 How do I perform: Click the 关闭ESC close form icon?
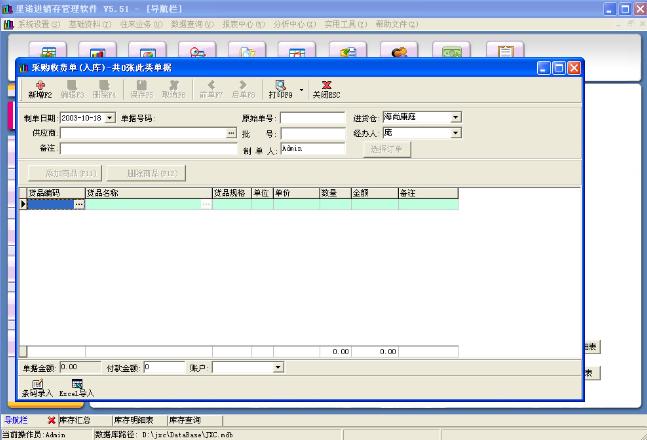(326, 89)
